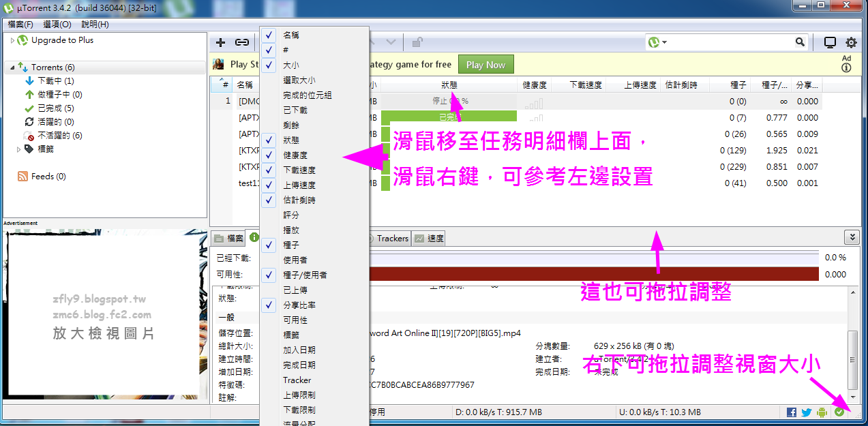
Task: Open the remote monitor icon in toolbar
Action: [830, 42]
